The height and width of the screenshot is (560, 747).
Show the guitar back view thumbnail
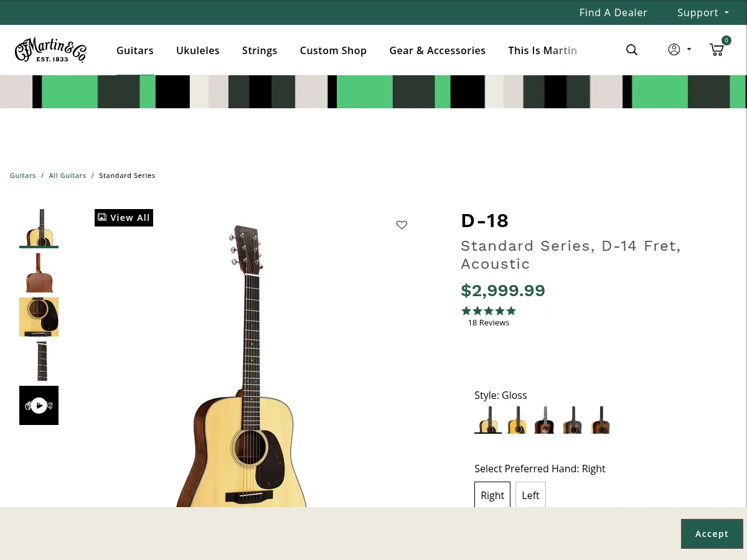(39, 273)
